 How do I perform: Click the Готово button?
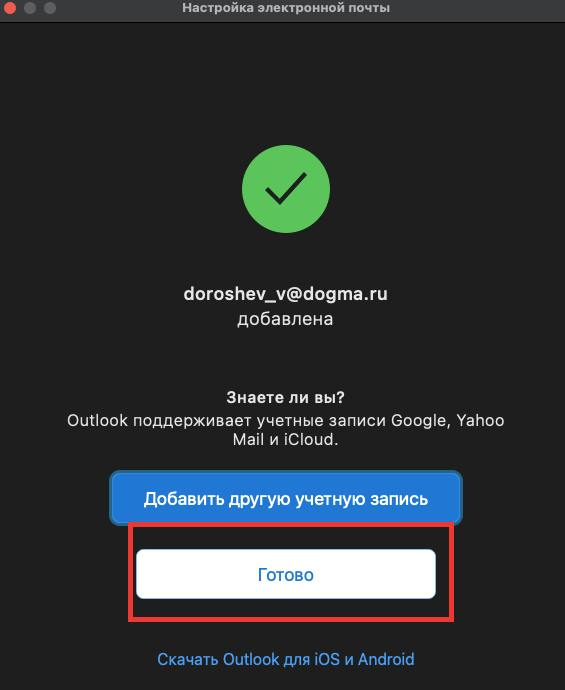tap(286, 574)
